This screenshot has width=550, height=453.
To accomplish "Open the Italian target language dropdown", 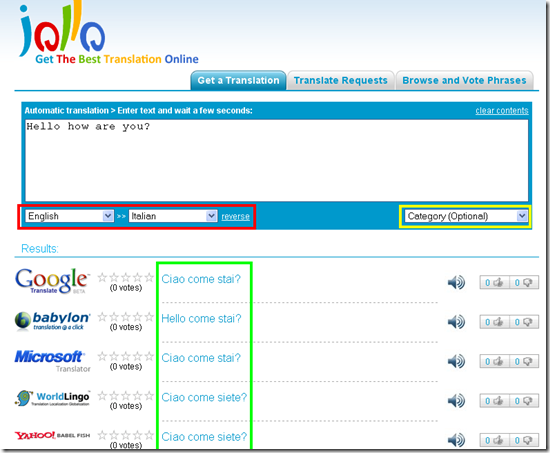I will click(x=173, y=216).
